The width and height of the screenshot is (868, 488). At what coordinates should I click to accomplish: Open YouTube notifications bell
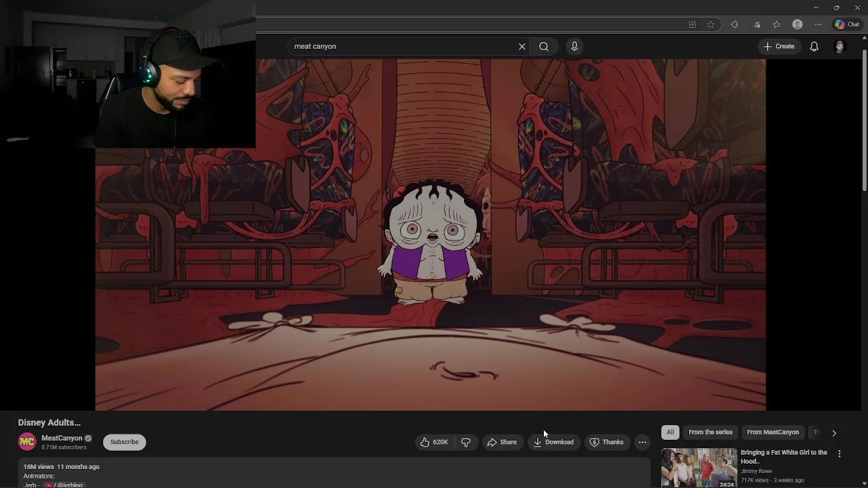point(814,46)
